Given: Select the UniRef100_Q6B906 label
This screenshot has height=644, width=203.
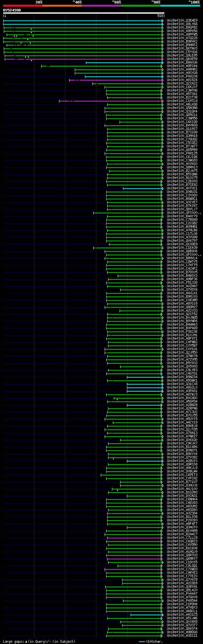Looking at the screenshot, I should coord(182,251).
